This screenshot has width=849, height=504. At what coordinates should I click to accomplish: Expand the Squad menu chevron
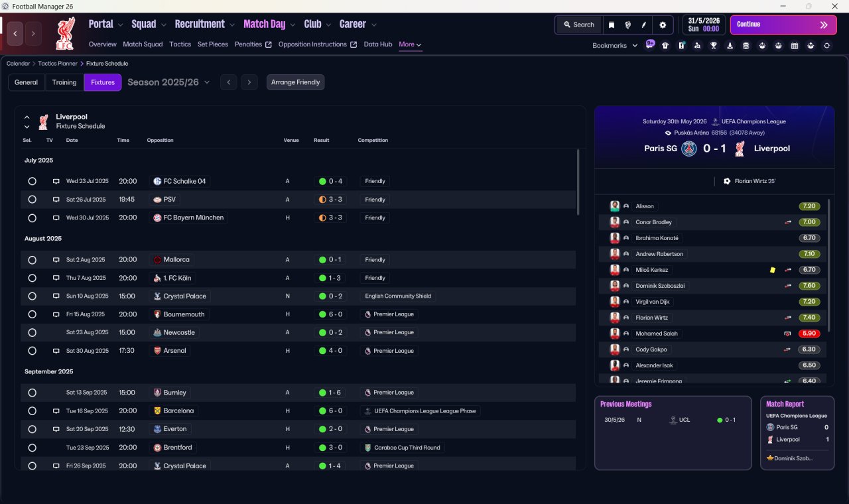point(163,25)
